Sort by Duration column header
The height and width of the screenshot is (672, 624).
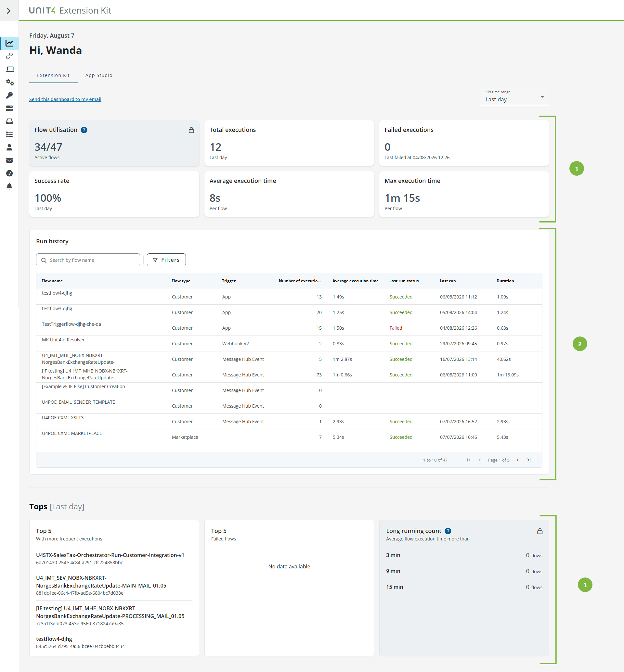point(505,281)
